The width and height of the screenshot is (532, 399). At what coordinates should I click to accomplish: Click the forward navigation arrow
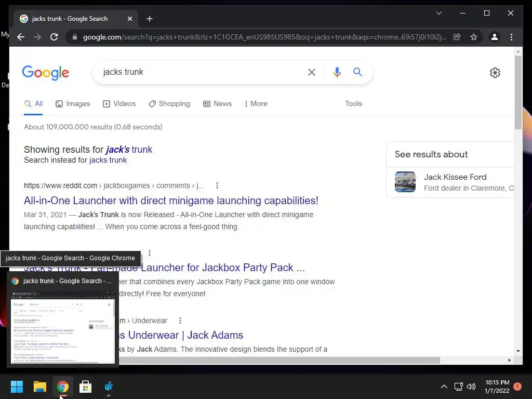[37, 37]
